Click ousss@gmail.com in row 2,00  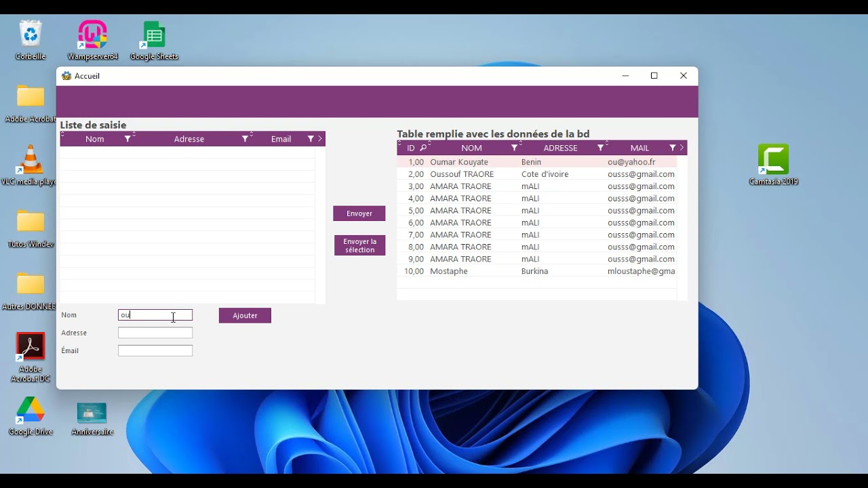point(641,174)
